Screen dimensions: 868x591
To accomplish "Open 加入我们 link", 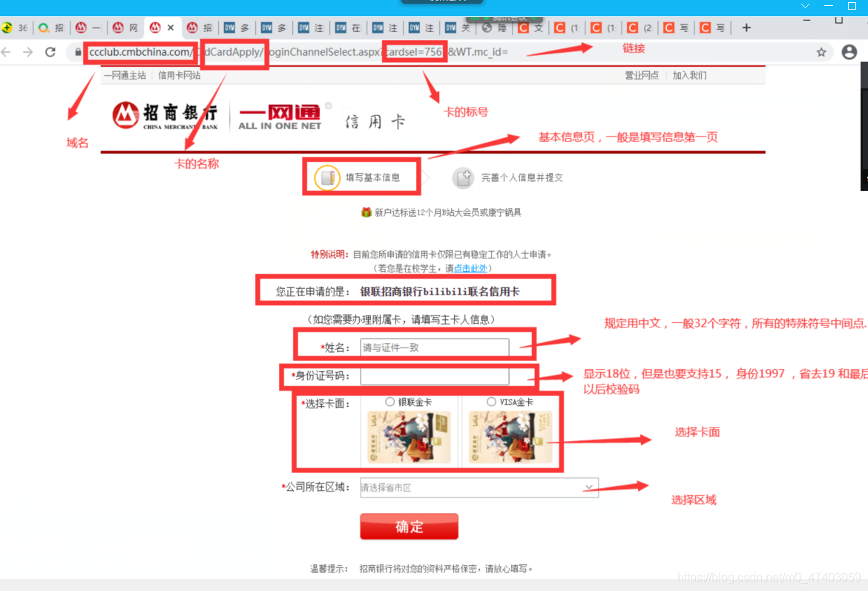I will [689, 75].
